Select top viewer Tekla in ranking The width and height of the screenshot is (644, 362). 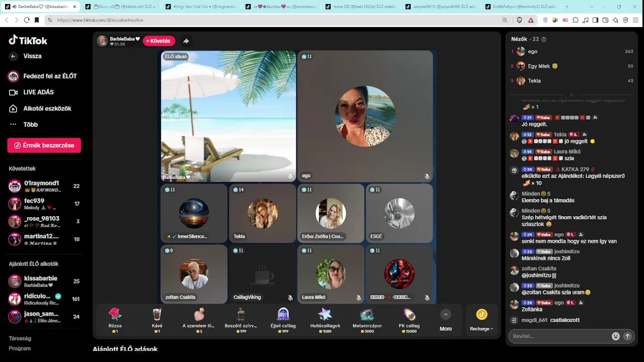pos(572,80)
